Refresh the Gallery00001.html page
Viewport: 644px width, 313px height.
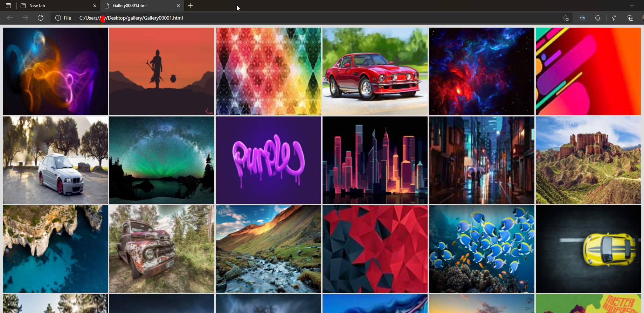[41, 18]
